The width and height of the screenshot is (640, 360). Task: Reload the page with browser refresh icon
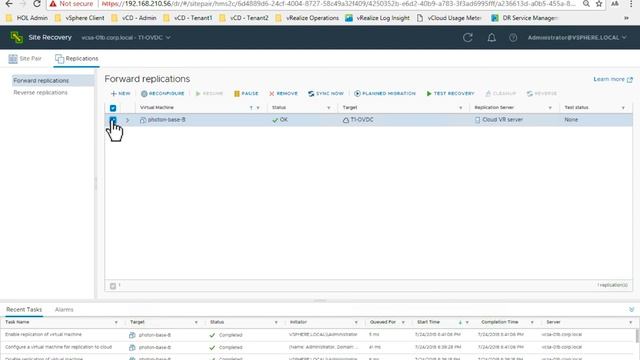pyautogui.click(x=37, y=4)
